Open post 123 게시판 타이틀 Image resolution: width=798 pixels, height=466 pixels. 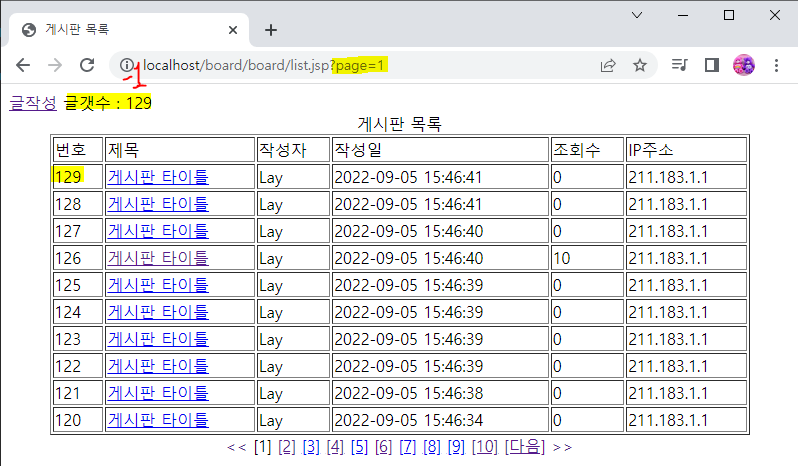coord(158,338)
